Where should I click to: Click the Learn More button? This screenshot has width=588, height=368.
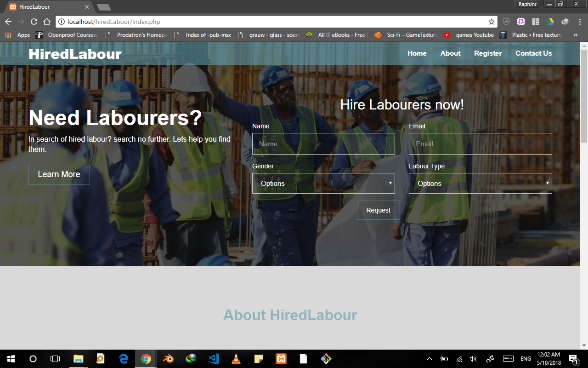coord(59,174)
